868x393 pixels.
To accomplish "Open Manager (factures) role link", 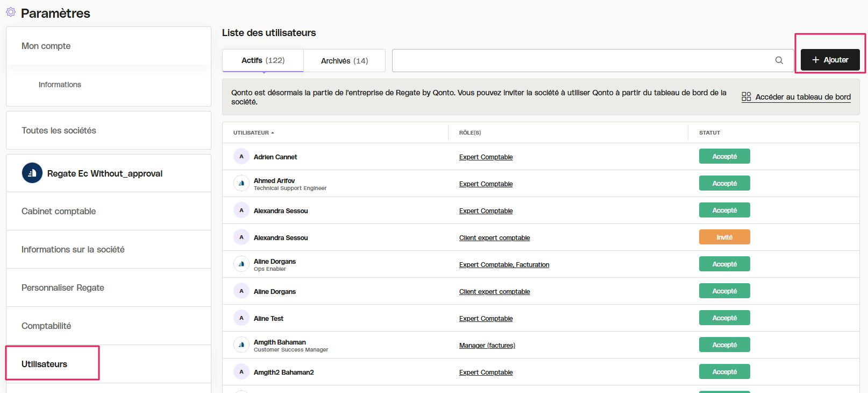I will (487, 346).
